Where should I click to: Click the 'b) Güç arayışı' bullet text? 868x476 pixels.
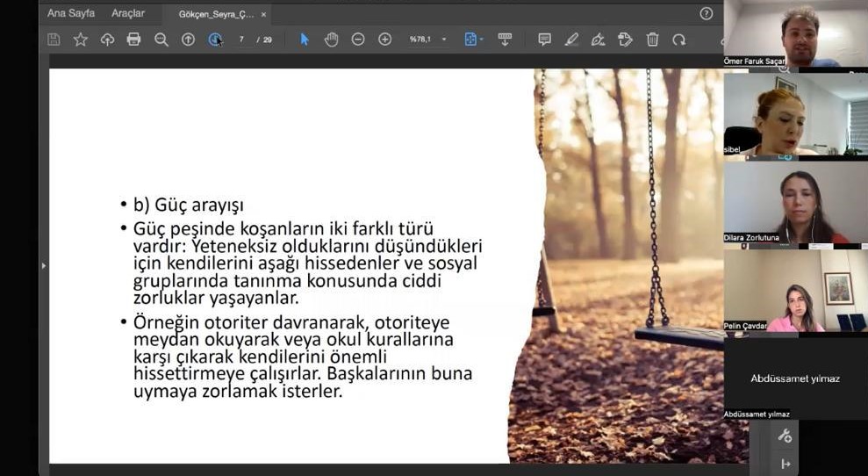188,205
